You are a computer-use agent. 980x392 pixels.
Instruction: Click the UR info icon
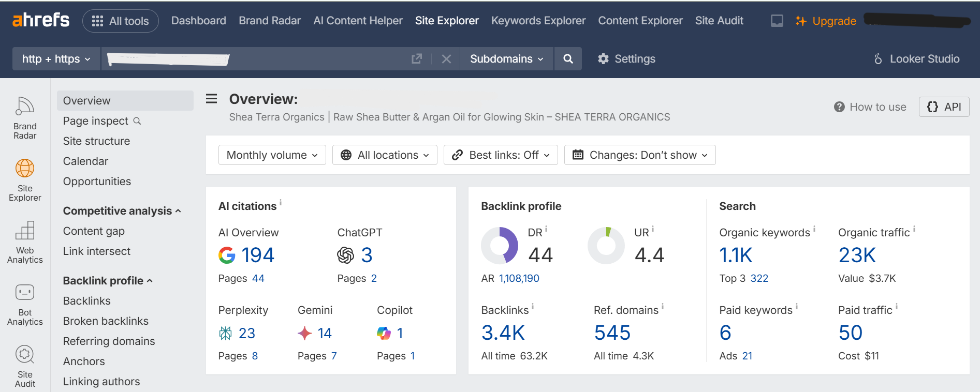653,229
